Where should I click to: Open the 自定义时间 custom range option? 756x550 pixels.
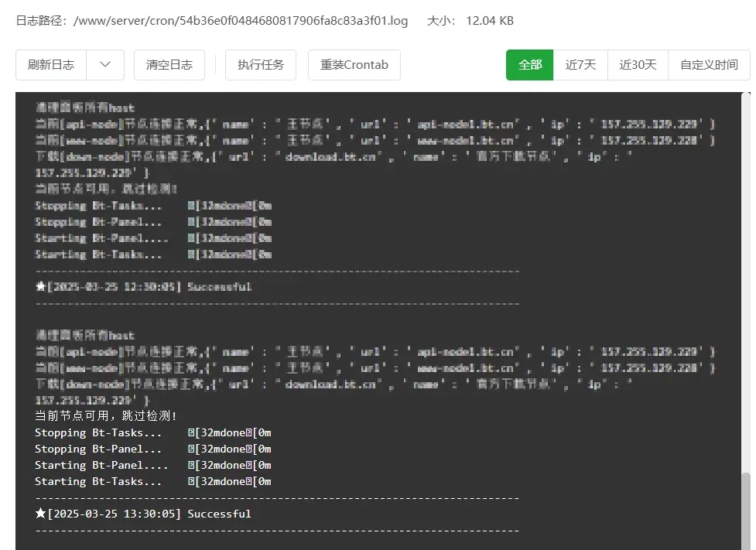click(709, 65)
